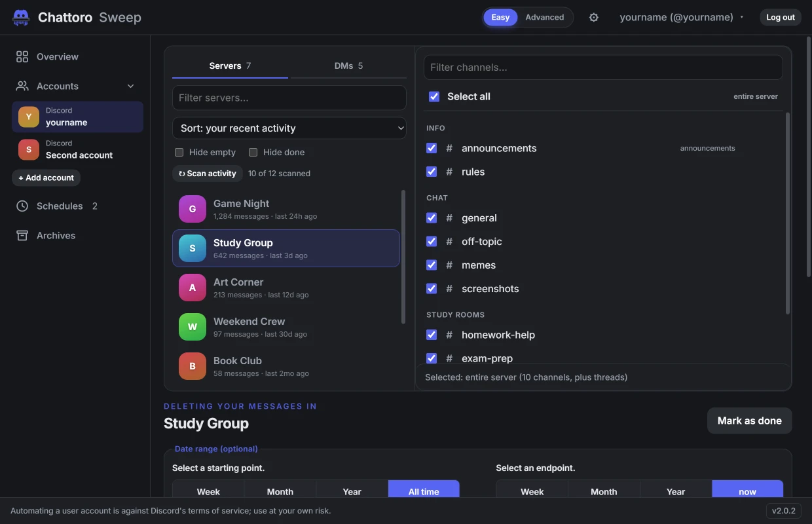Click the hash icon beside announcements
The height and width of the screenshot is (524, 812).
pyautogui.click(x=449, y=149)
